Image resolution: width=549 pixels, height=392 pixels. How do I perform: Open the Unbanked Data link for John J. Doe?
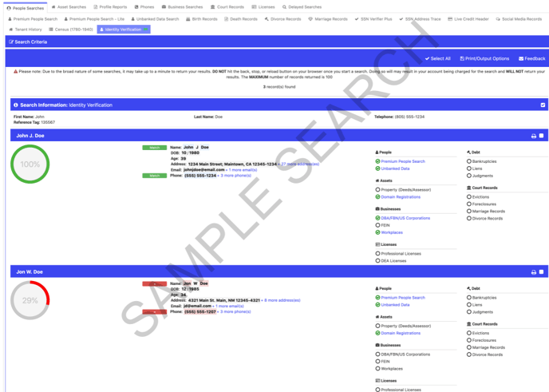pos(395,168)
